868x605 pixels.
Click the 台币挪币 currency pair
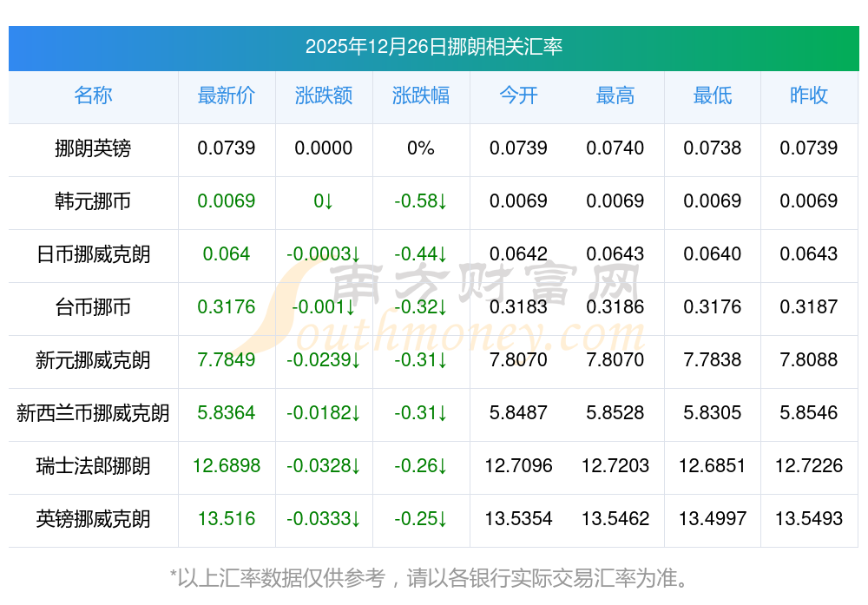tap(93, 307)
